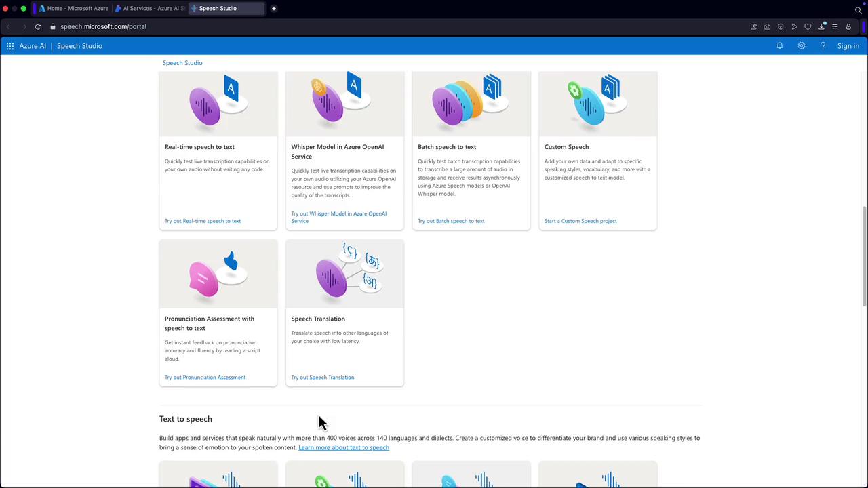Screen dimensions: 868x488
Task: Open Speech Translation card illustration
Action: pos(344,274)
